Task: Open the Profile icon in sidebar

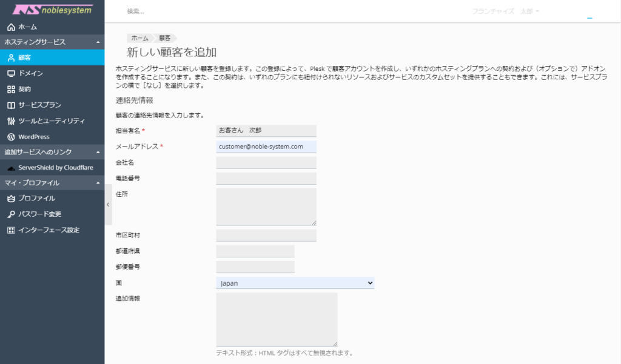Action: click(x=11, y=199)
